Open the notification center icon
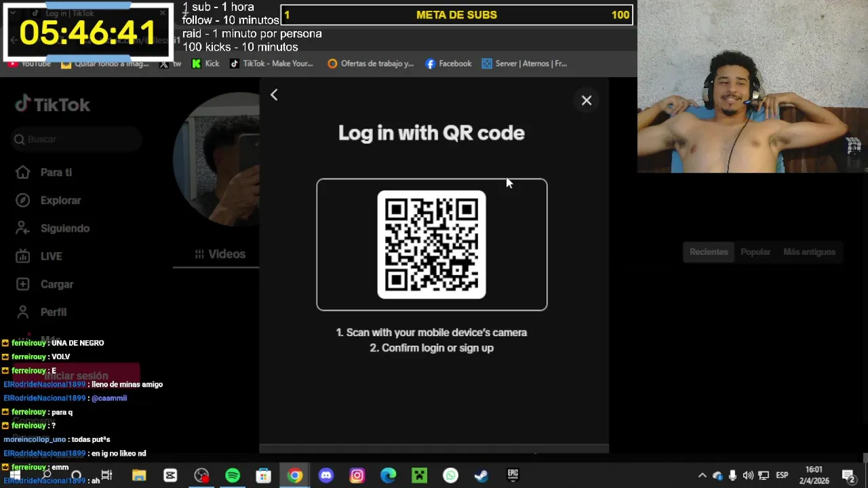 point(848,476)
